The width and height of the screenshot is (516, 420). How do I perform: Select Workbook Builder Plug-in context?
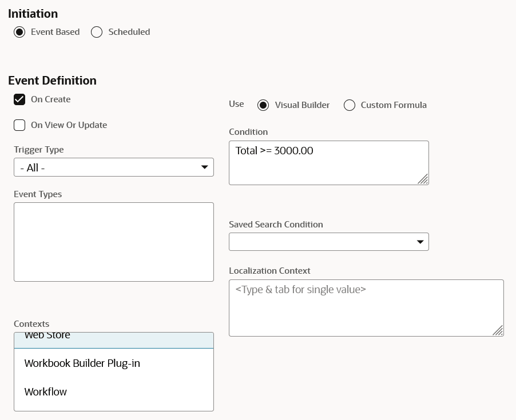114,363
